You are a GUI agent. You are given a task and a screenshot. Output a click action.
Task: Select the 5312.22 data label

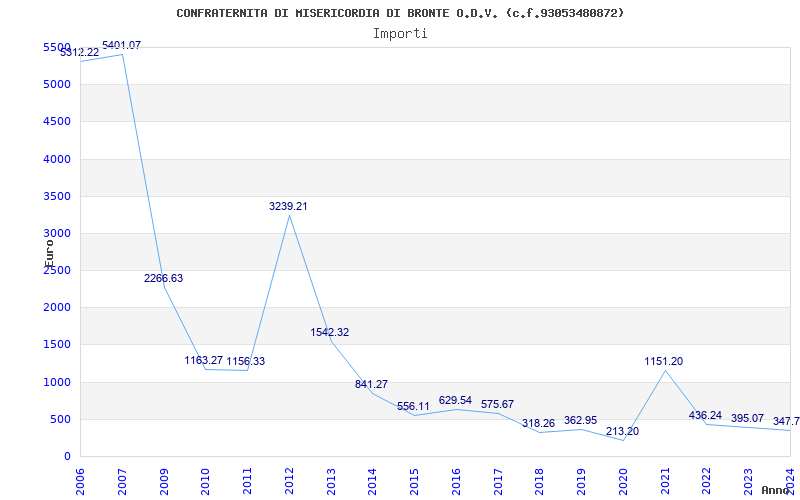point(80,52)
